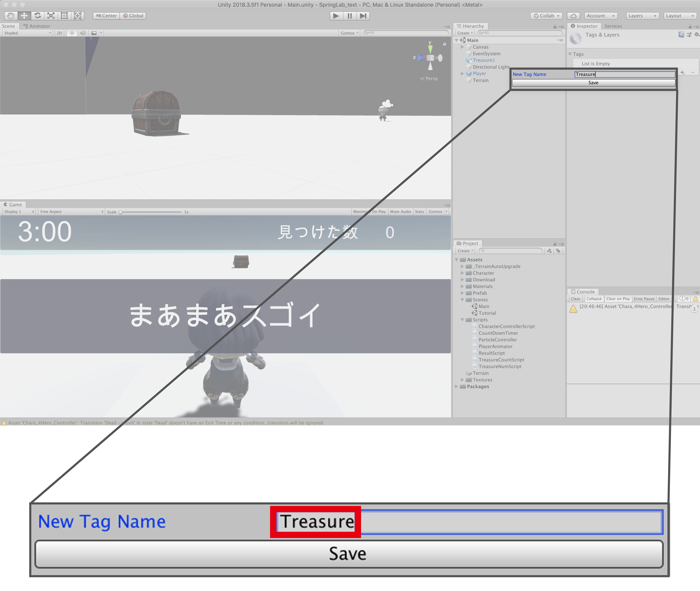Select the Rect Transform tool

(64, 15)
